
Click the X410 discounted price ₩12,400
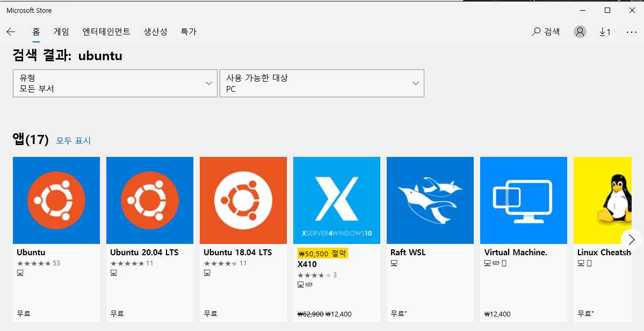coord(338,314)
